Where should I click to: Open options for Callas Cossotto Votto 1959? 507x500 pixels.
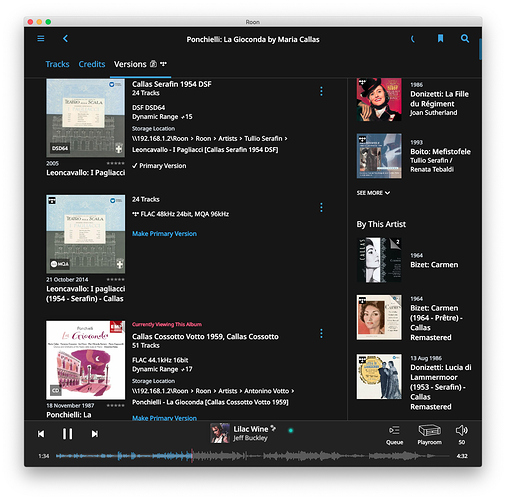(321, 333)
